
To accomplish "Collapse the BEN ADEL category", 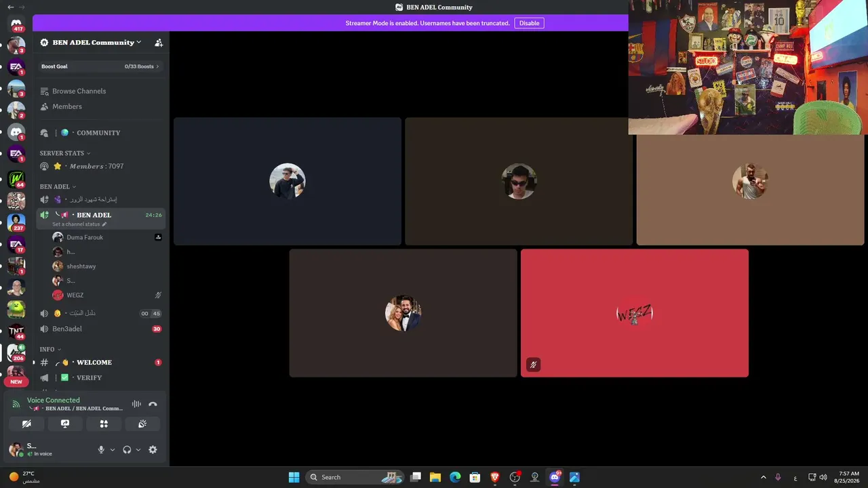I will coord(58,186).
